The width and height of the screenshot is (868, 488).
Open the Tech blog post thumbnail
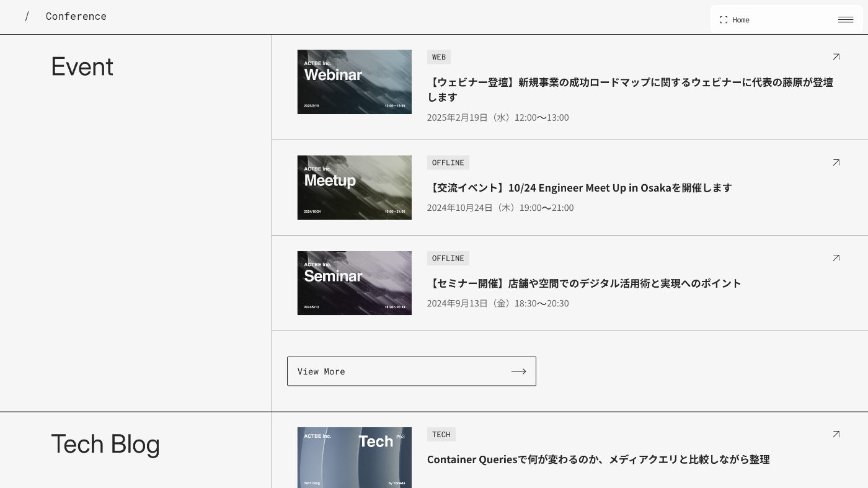[x=355, y=458]
